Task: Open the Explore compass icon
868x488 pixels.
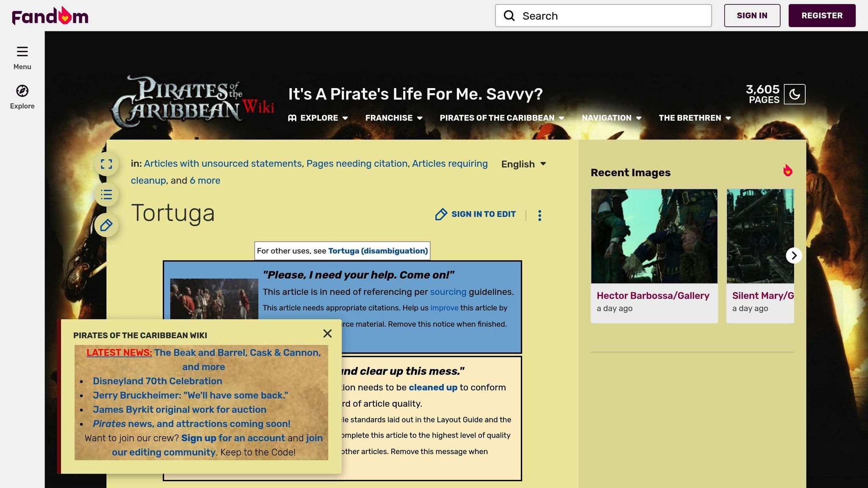Action: point(22,91)
